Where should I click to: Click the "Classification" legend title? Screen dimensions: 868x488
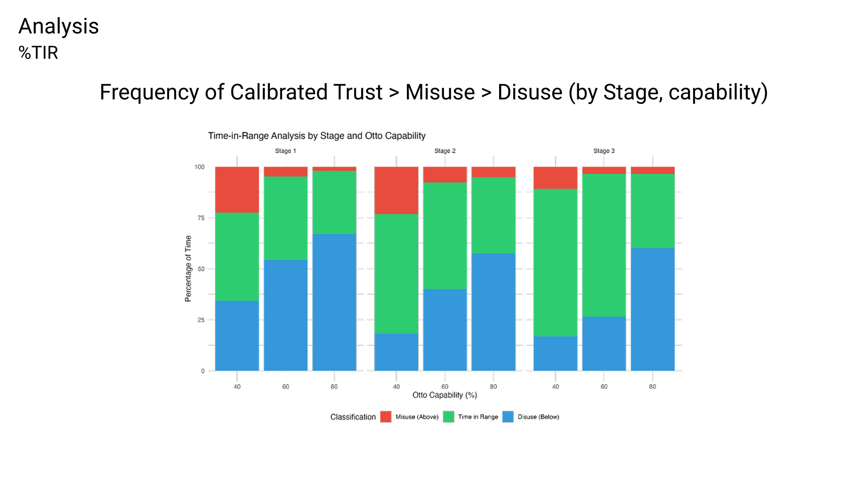(x=353, y=417)
